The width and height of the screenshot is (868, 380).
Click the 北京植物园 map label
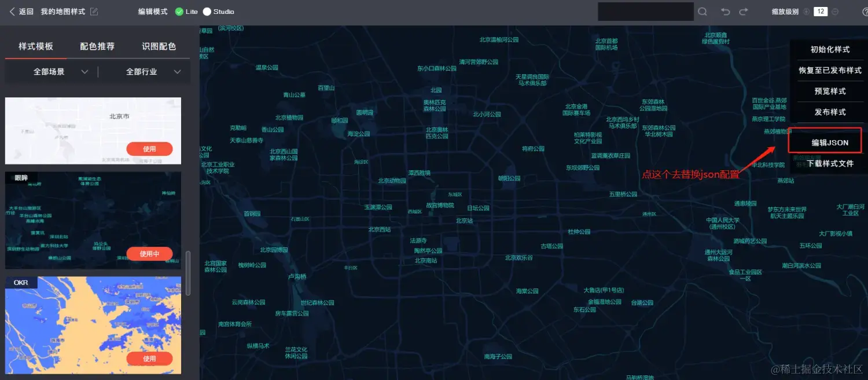tap(289, 118)
